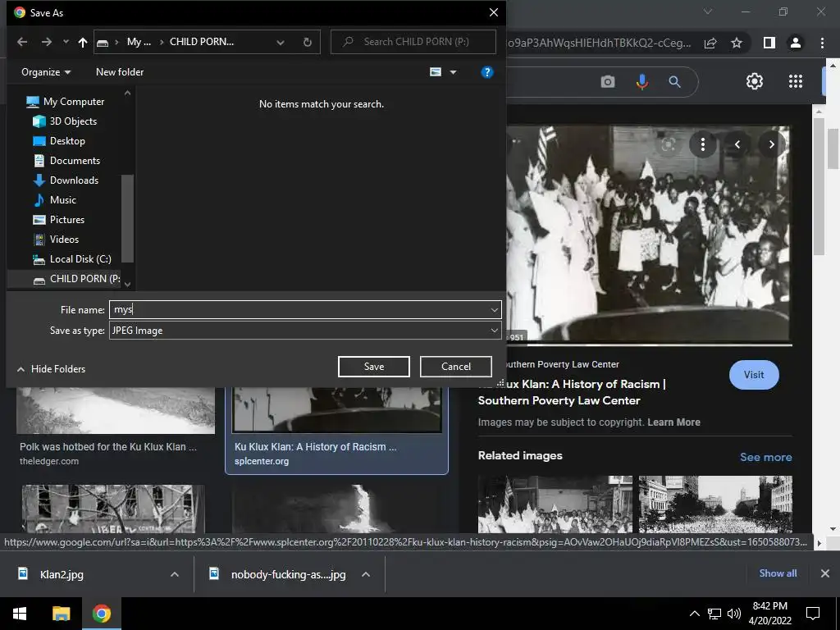This screenshot has height=630, width=840.
Task: Focus the Save As search box
Action: coord(413,42)
